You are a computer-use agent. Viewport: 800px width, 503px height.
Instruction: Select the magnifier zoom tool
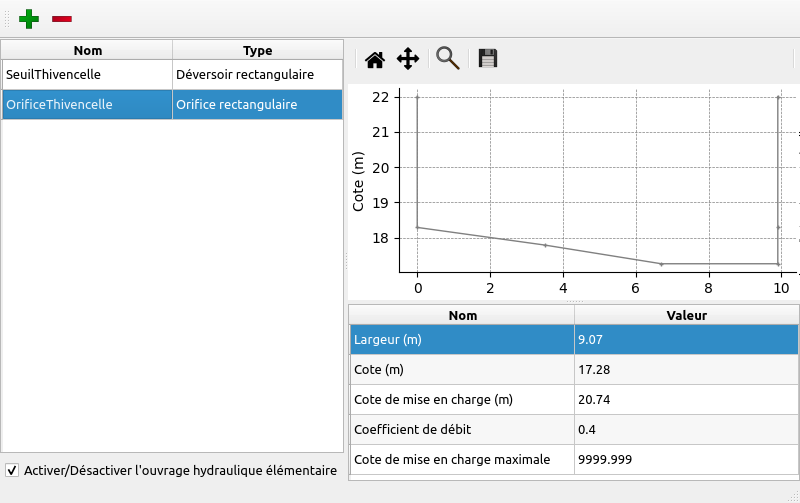(448, 60)
